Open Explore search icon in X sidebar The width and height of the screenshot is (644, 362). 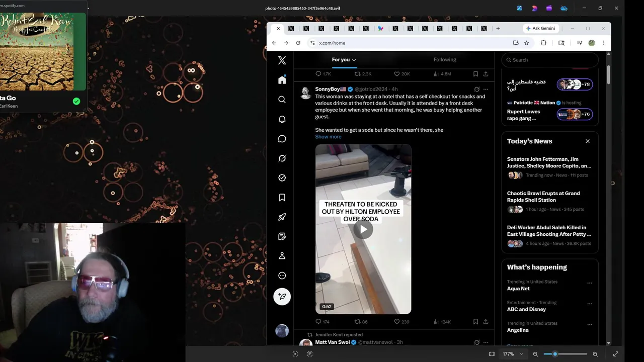tap(282, 100)
